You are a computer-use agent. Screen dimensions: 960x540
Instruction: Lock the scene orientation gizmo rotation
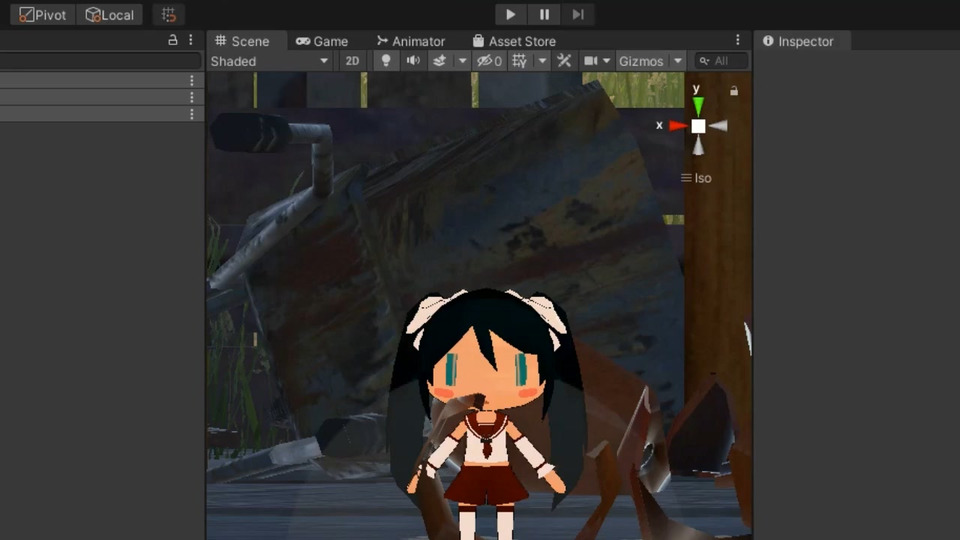733,91
